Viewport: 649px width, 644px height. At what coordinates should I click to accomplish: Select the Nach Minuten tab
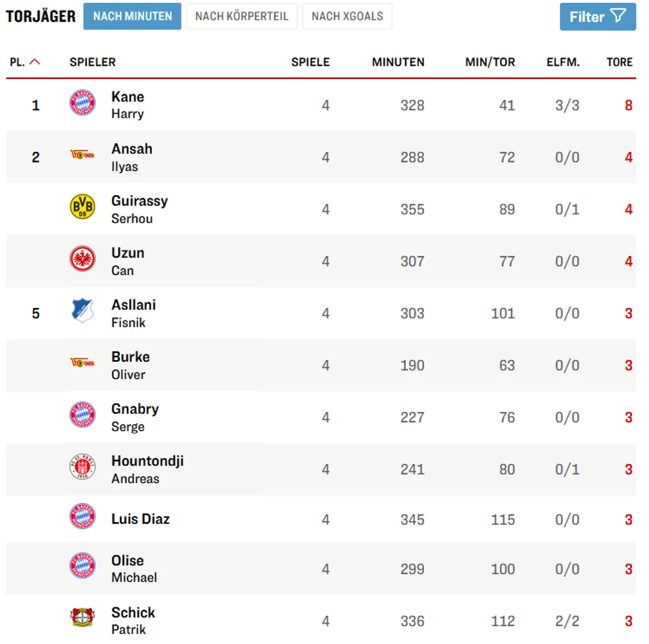pos(132,16)
